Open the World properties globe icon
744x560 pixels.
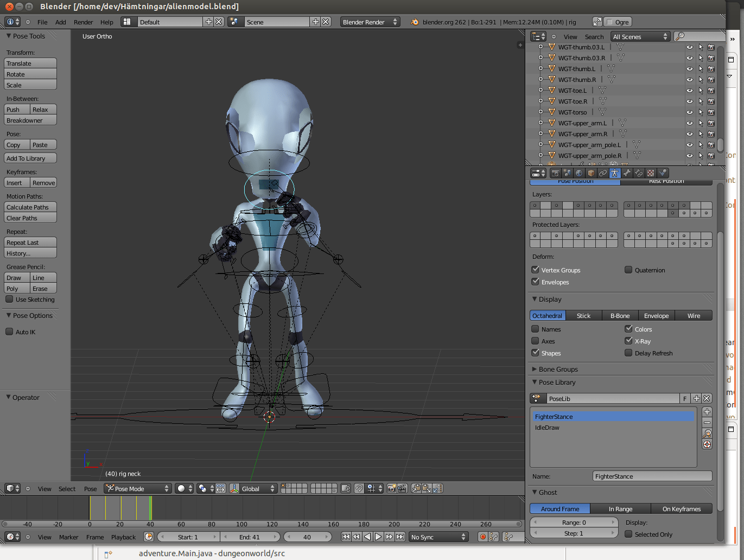point(579,173)
